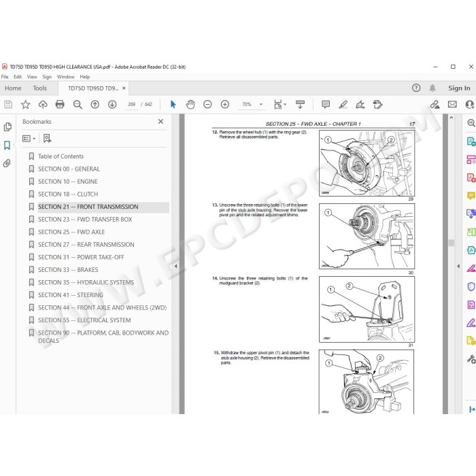Send file by email icon

click(452, 105)
